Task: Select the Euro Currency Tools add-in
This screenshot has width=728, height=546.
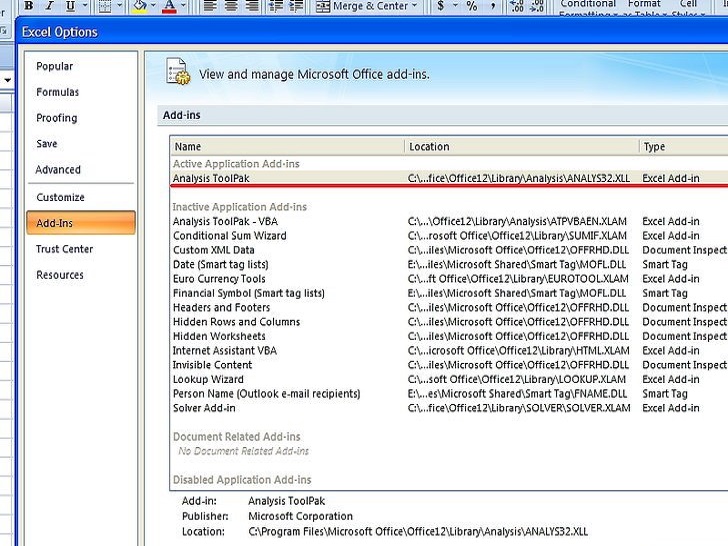Action: (449, 279)
